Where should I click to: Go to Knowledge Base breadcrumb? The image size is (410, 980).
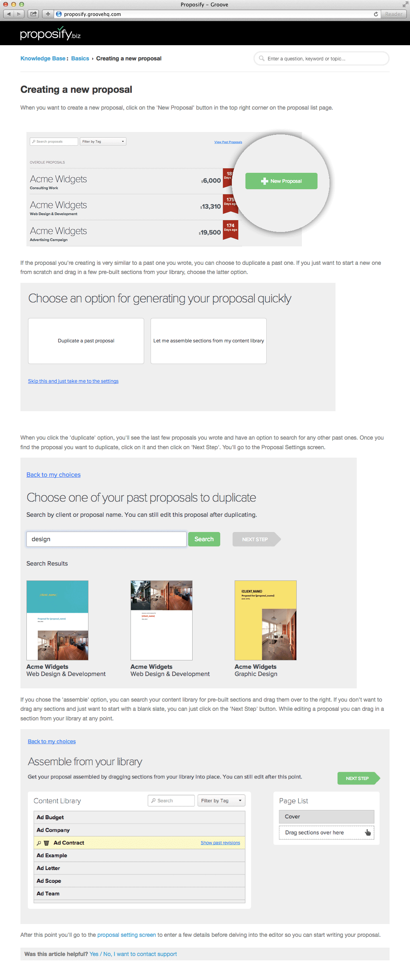(x=43, y=58)
